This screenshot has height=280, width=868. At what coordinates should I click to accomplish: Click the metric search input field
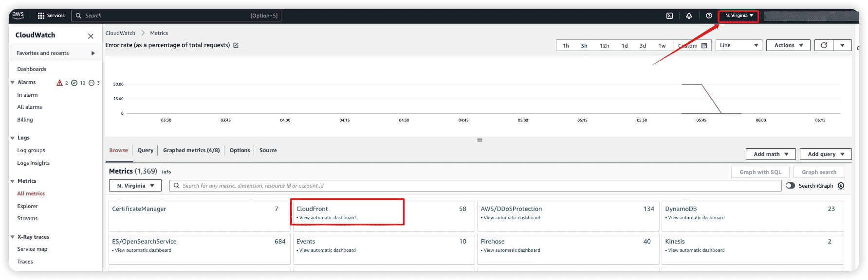(476, 186)
